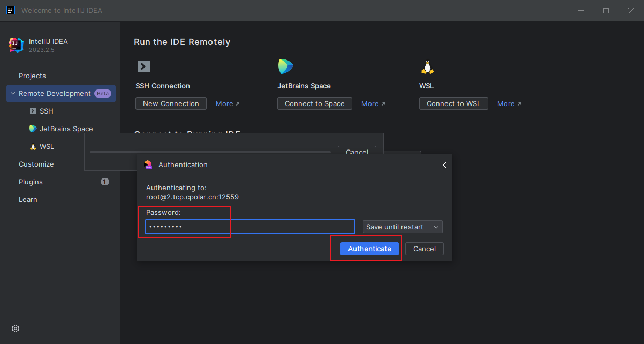The height and width of the screenshot is (344, 644).
Task: Minimize the IntelliJ IDEA window
Action: point(581,10)
